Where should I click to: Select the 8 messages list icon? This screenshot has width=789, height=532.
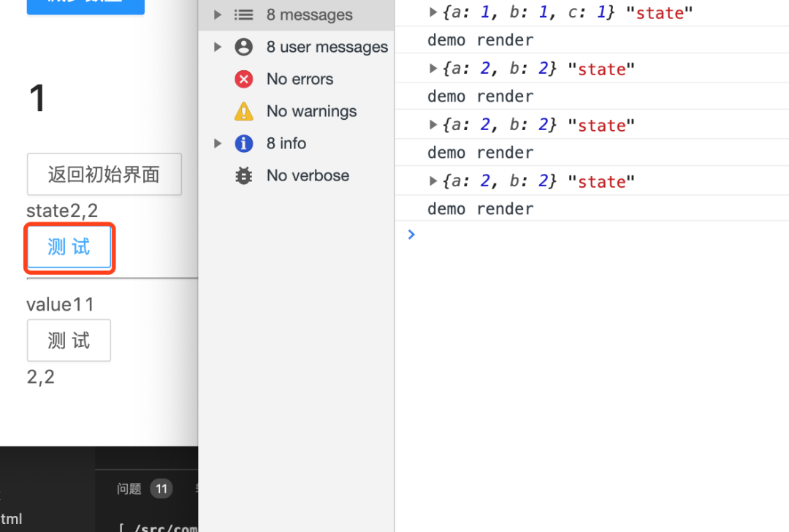point(243,15)
